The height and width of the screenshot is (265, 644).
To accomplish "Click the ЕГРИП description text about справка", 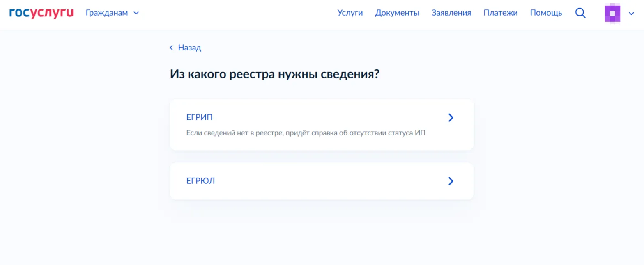I will [306, 134].
